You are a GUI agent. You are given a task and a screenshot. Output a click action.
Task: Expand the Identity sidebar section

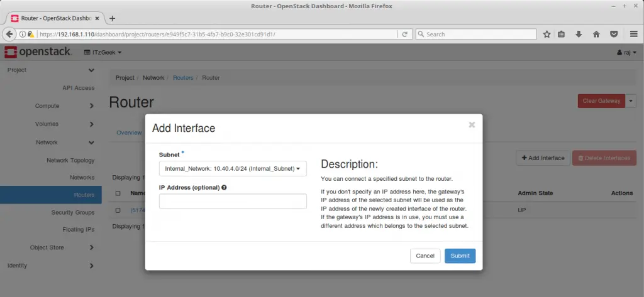(x=91, y=266)
